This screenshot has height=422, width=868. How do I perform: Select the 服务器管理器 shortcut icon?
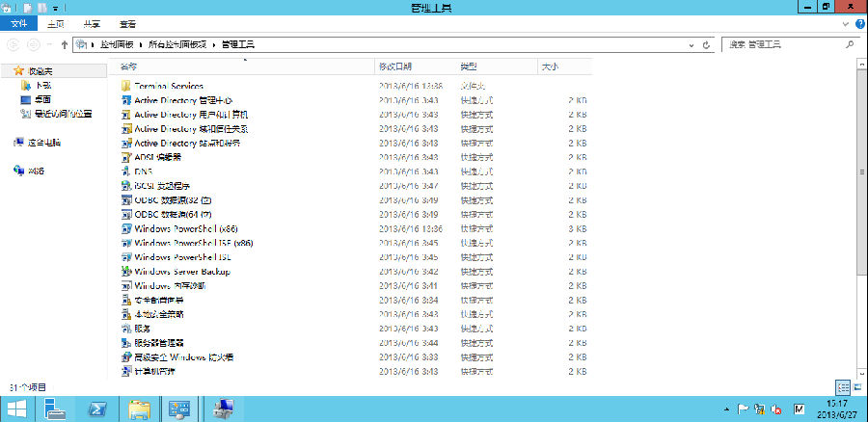[125, 343]
